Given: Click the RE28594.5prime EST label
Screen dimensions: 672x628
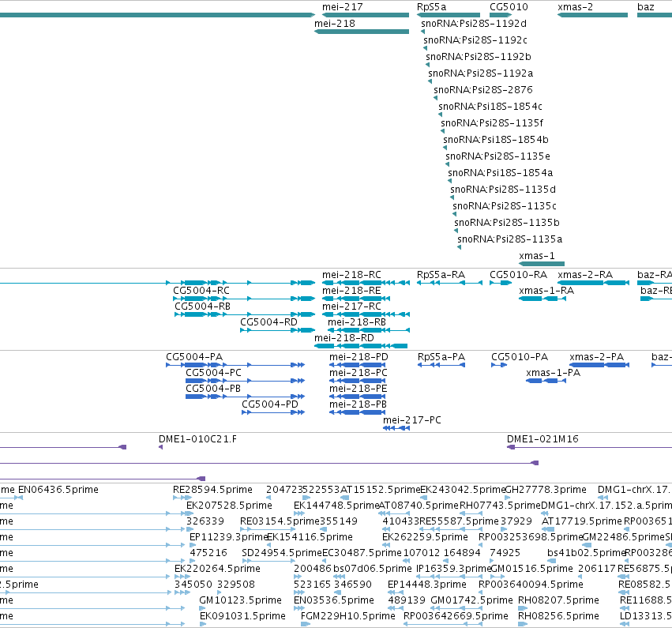Looking at the screenshot, I should pos(212,490).
